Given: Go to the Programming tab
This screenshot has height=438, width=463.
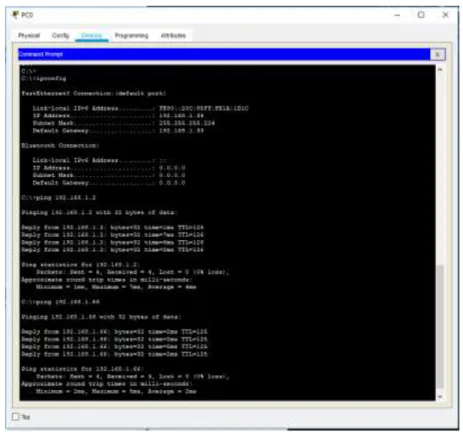Looking at the screenshot, I should 131,35.
